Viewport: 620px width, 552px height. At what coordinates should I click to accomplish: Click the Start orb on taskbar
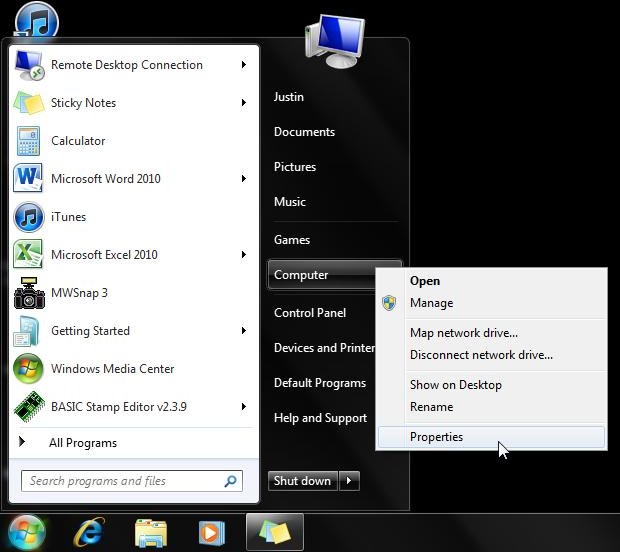click(x=26, y=532)
